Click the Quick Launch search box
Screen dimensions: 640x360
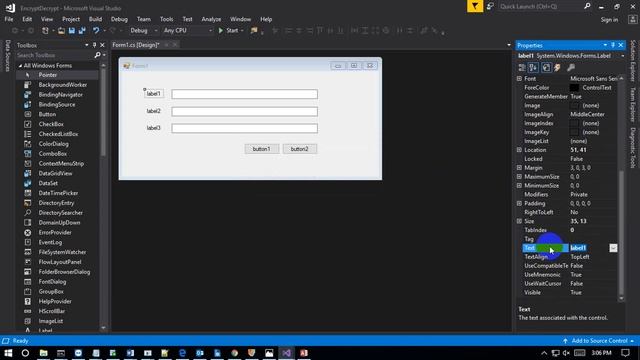[541, 7]
